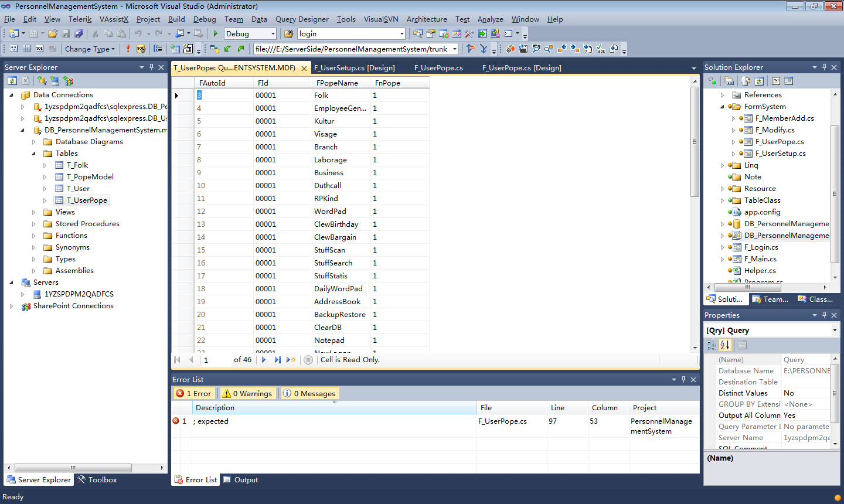Open the Query Designer menu
Image resolution: width=844 pixels, height=504 pixels.
point(302,19)
